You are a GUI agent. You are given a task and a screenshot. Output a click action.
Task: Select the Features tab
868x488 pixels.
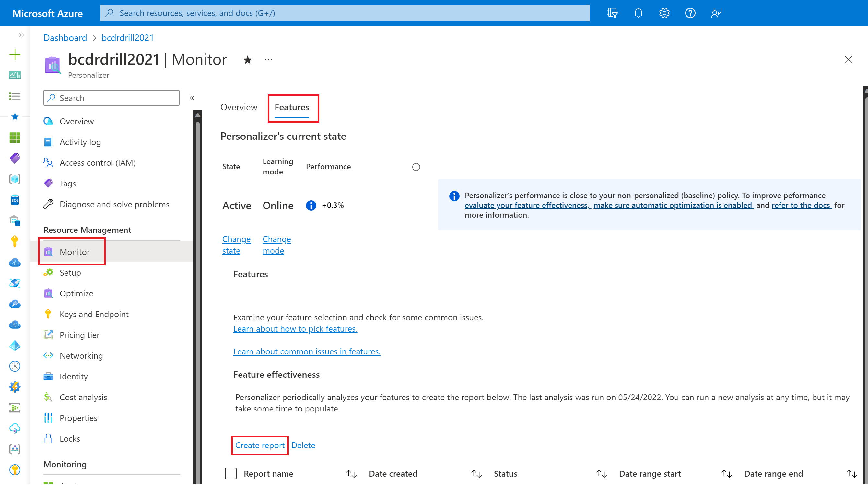(292, 107)
